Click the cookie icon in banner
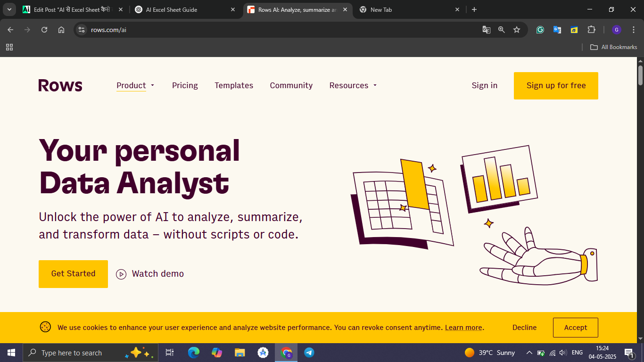Screen dimensions: 644x362 point(45,327)
